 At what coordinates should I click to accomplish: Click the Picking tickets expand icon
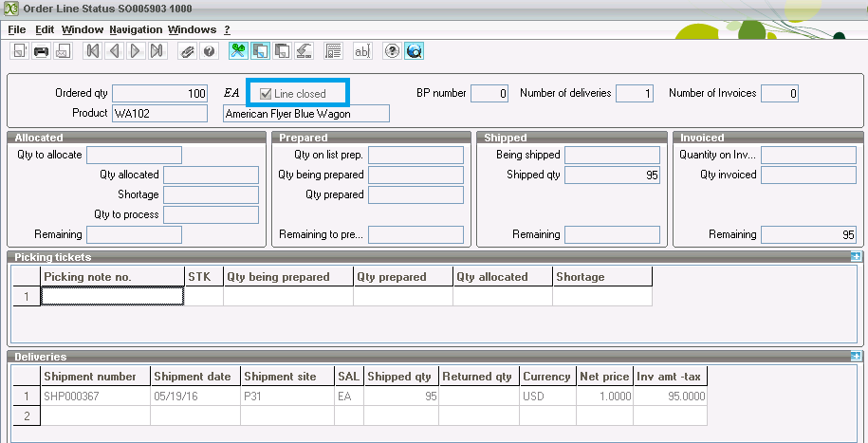[856, 256]
